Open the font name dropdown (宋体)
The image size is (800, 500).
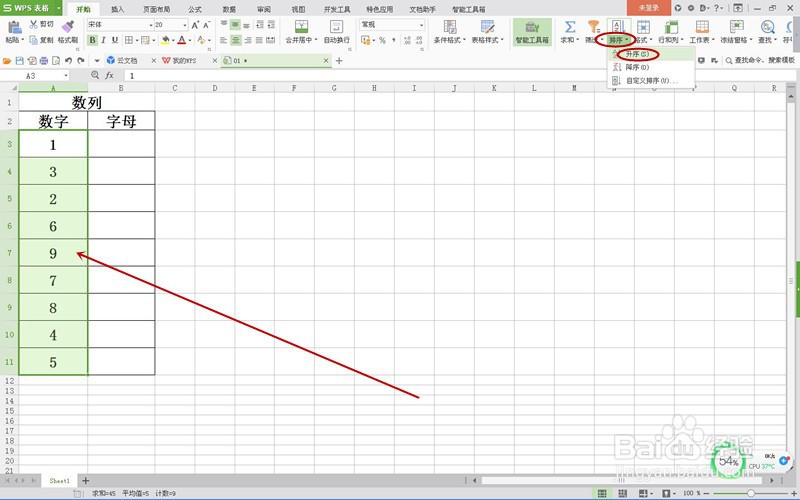(x=151, y=24)
